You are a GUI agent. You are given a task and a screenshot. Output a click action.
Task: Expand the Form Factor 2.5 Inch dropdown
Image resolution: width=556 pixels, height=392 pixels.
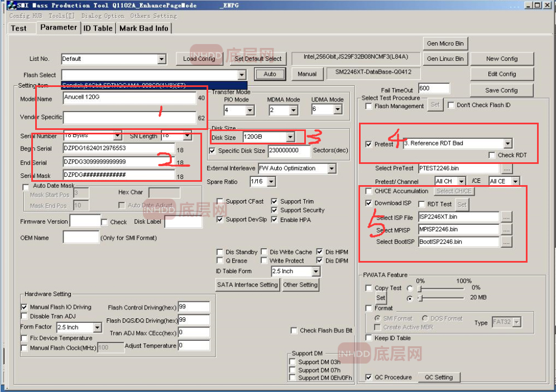coord(98,327)
